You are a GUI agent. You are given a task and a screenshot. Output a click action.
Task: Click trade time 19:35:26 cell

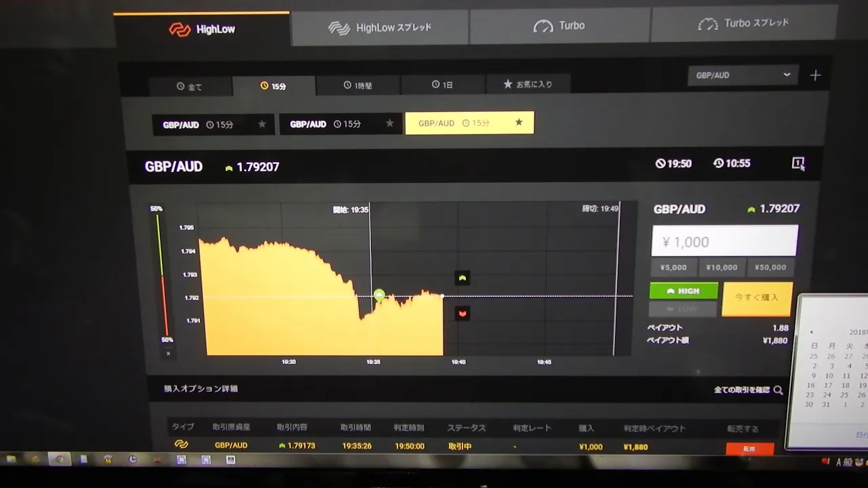[x=357, y=446]
